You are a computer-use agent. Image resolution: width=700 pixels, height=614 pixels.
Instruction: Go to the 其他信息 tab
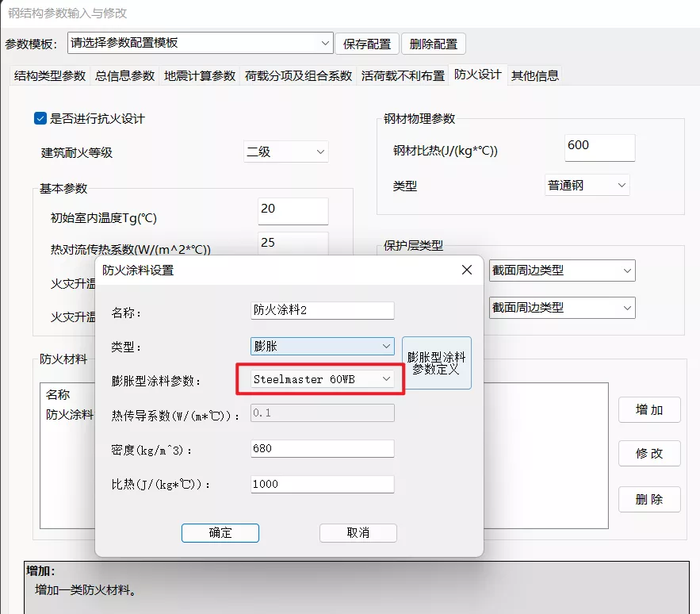[x=534, y=75]
